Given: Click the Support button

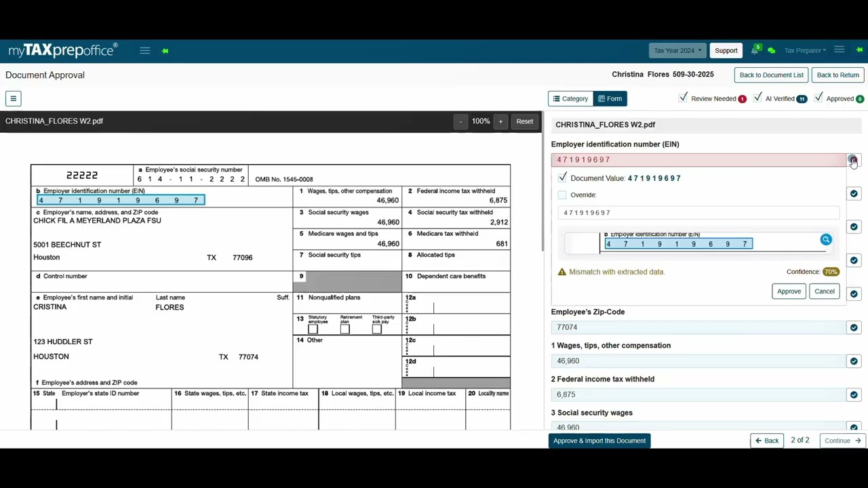Looking at the screenshot, I should [x=726, y=50].
